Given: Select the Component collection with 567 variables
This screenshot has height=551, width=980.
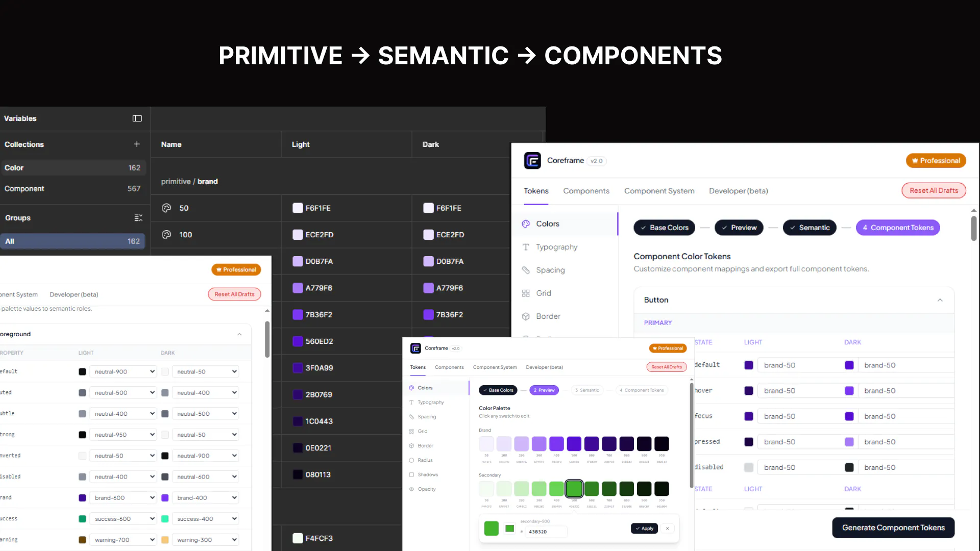Looking at the screenshot, I should point(72,189).
